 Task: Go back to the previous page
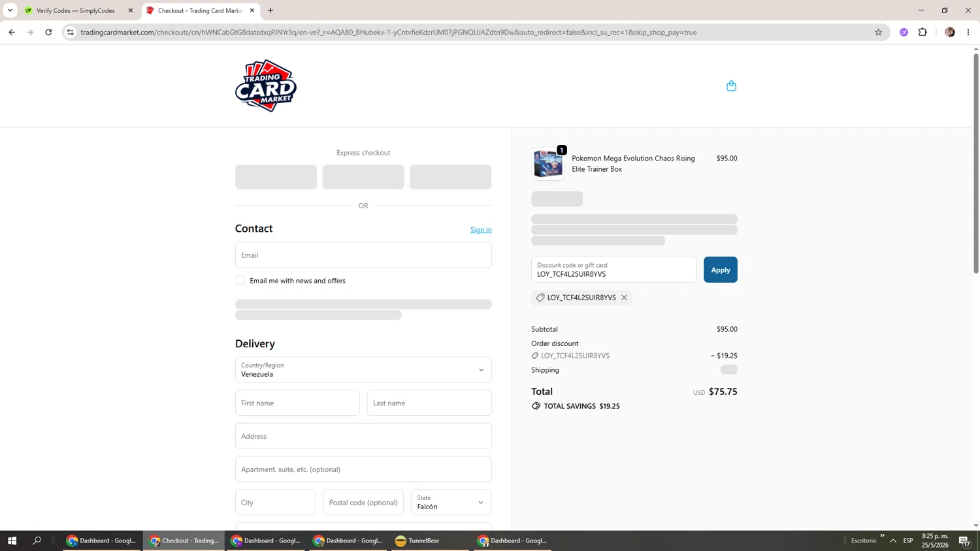click(12, 32)
